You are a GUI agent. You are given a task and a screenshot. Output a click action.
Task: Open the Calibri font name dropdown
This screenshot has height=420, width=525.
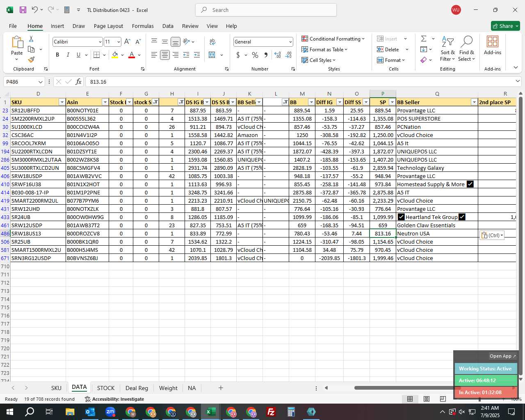tap(100, 42)
